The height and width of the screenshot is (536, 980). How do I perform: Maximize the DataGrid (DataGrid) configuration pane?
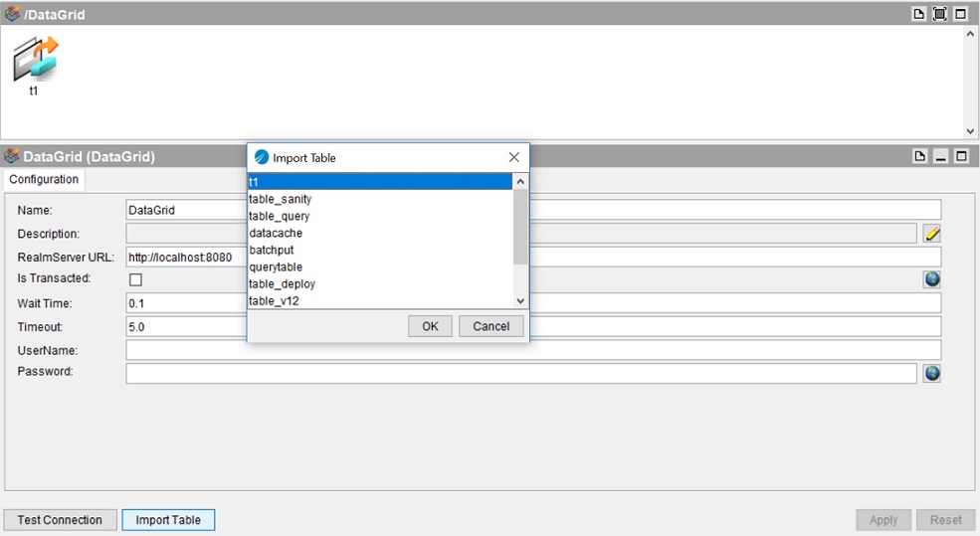pos(962,156)
